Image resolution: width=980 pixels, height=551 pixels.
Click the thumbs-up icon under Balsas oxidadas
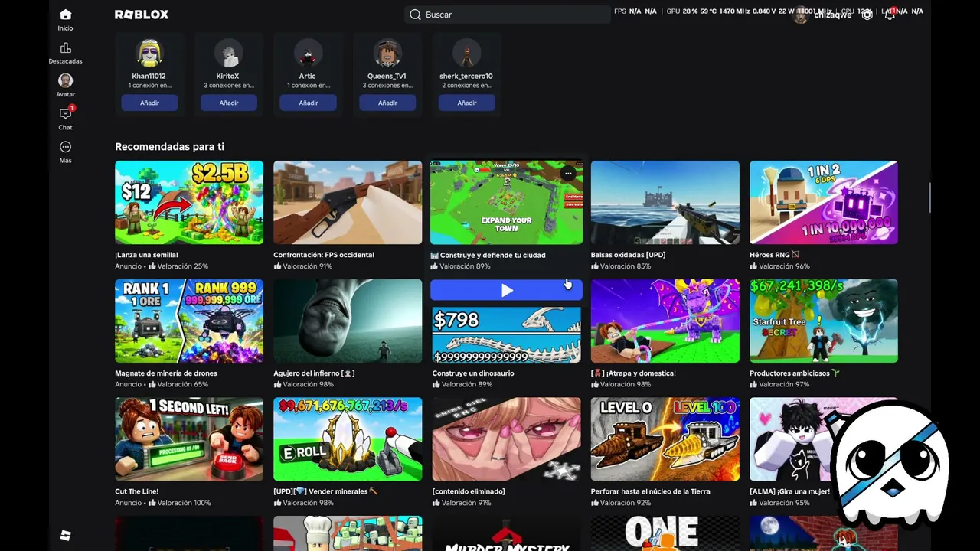click(x=595, y=266)
